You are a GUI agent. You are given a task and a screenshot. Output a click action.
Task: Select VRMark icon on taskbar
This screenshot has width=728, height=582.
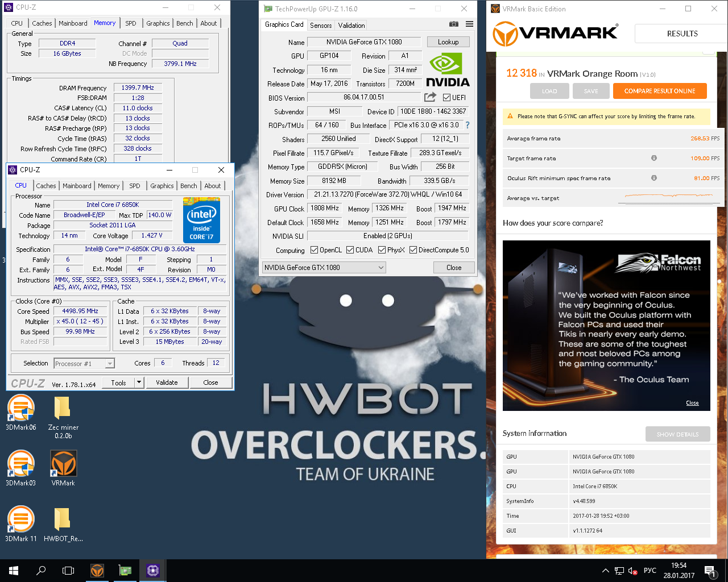pyautogui.click(x=97, y=571)
